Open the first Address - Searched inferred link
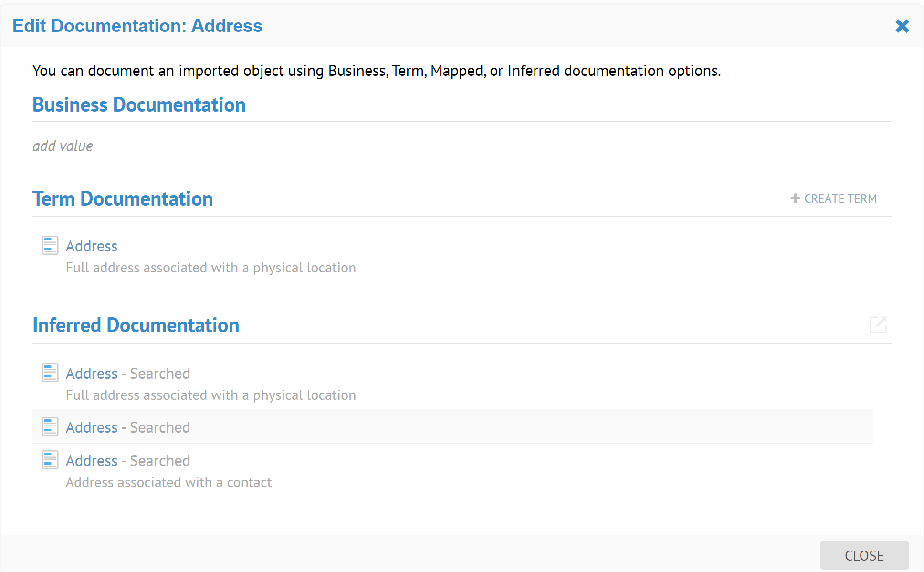Viewport: 924px width, 572px height. pyautogui.click(x=92, y=374)
